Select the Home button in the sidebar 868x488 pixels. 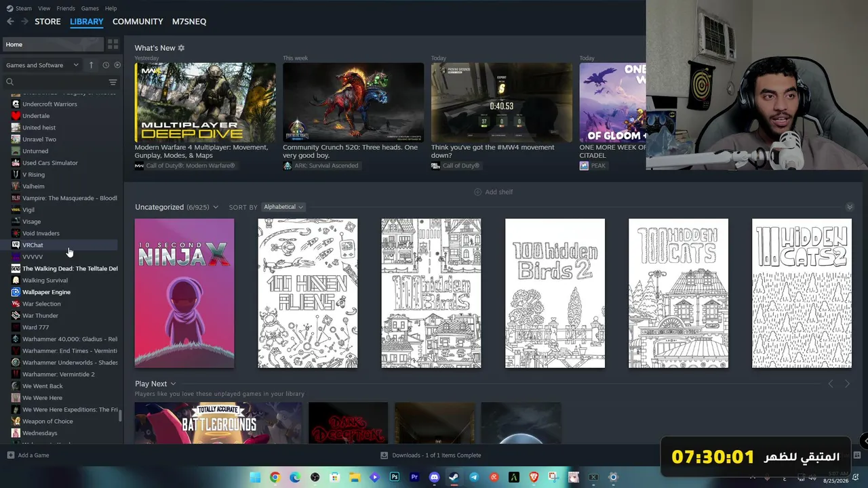(53, 44)
